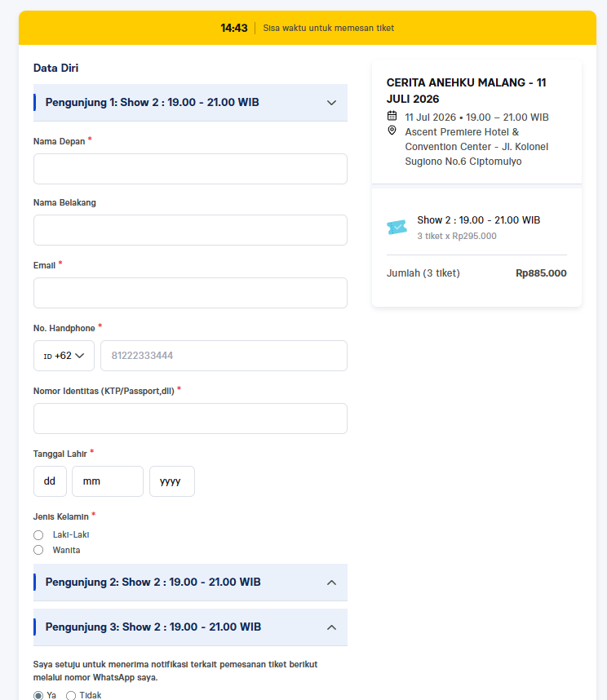Focus the Email input field
Screen dimensions: 607x700
[x=190, y=293]
